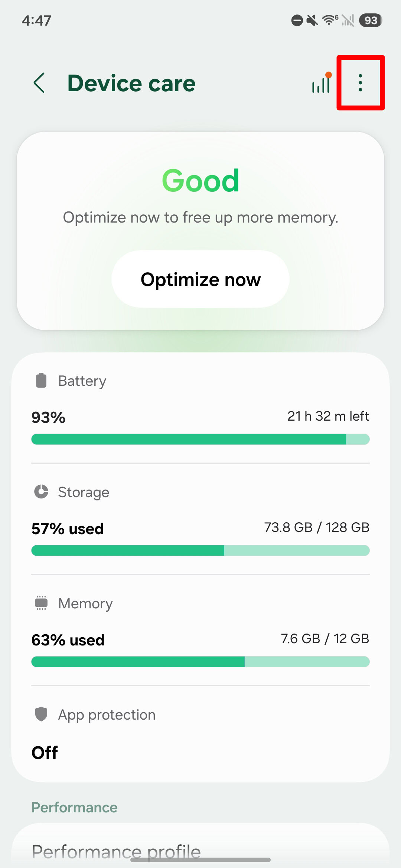Tap the Device care title
This screenshot has width=401, height=868.
[131, 83]
